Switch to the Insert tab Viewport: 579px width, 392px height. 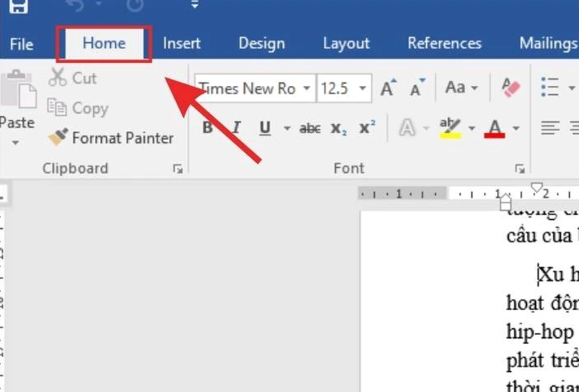[182, 44]
